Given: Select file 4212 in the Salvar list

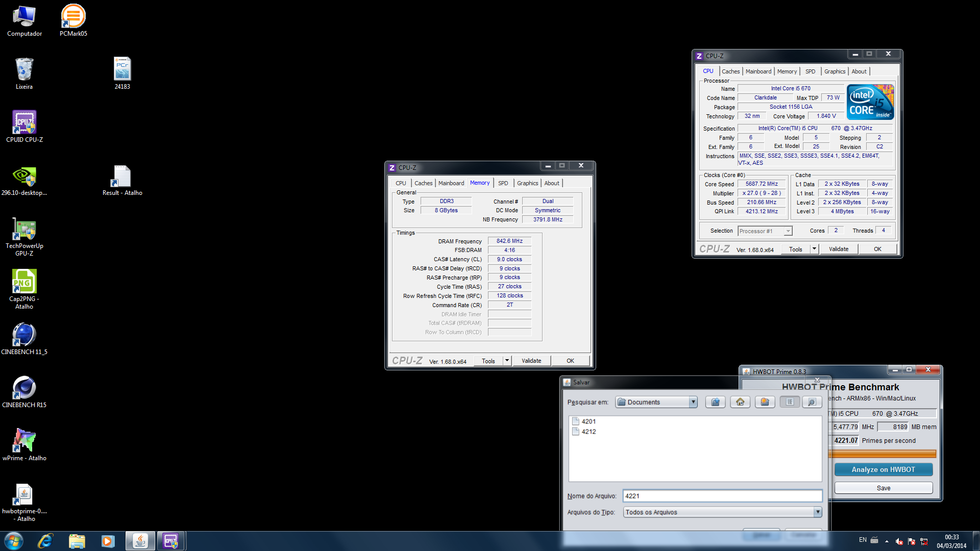Looking at the screenshot, I should 584,432.
